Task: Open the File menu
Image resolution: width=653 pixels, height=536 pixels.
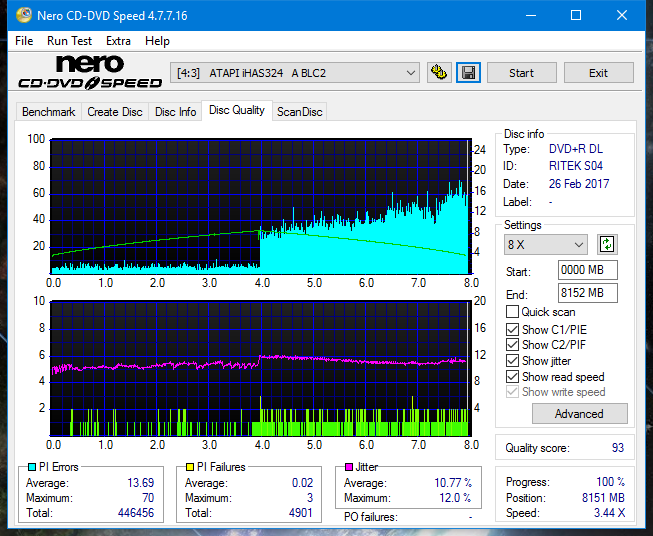Action: (24, 41)
